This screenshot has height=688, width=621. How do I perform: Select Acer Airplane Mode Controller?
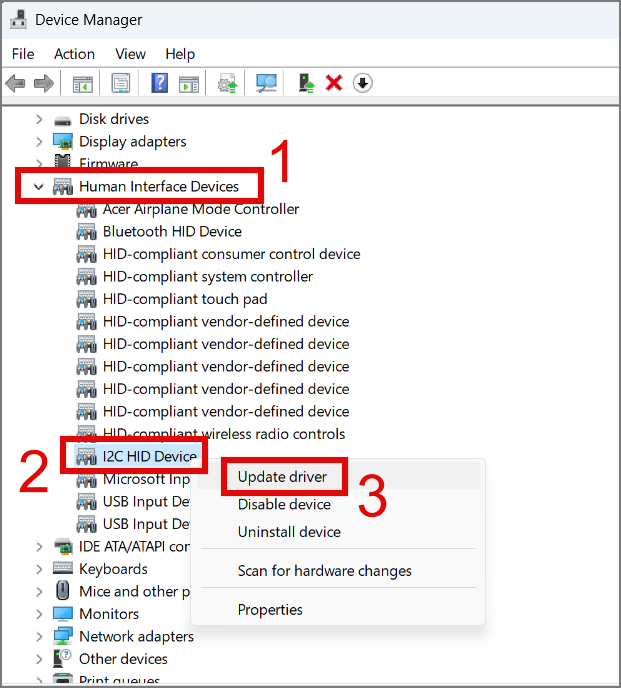tap(201, 209)
